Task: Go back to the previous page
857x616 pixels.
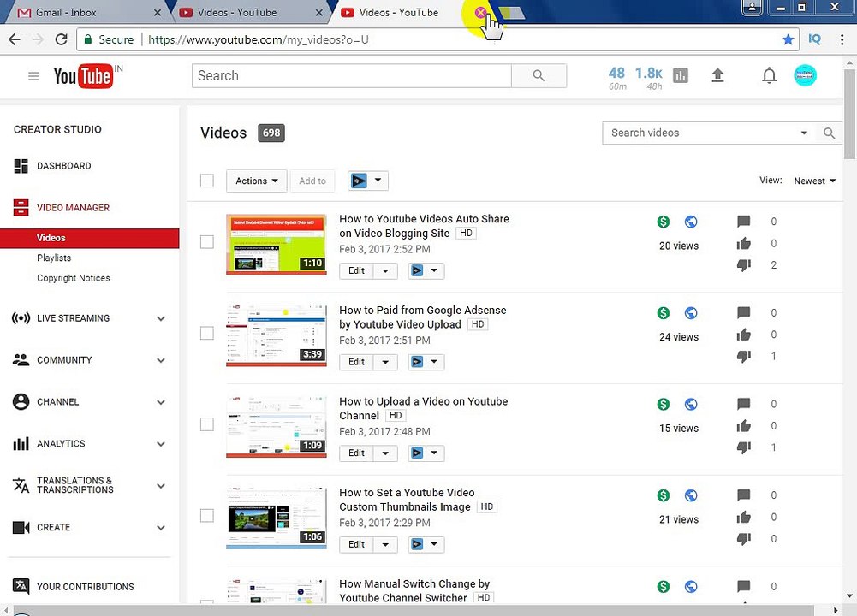Action: pos(15,39)
